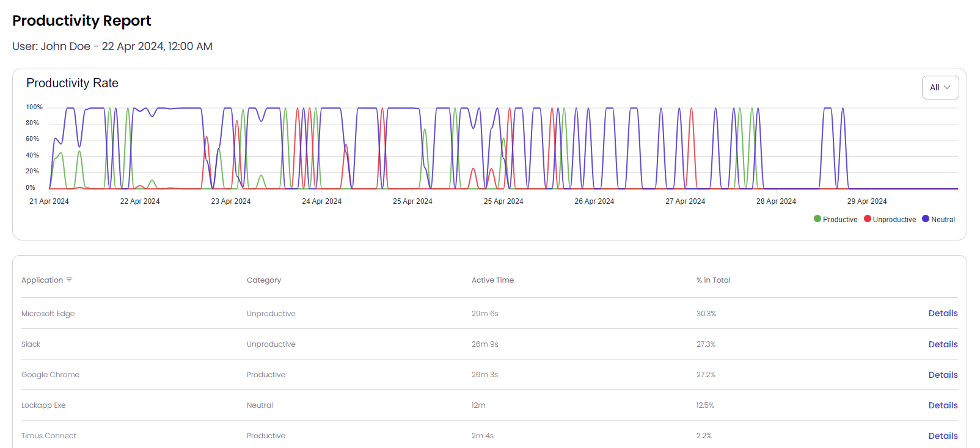Click Unproductive category in Slack row

[271, 344]
